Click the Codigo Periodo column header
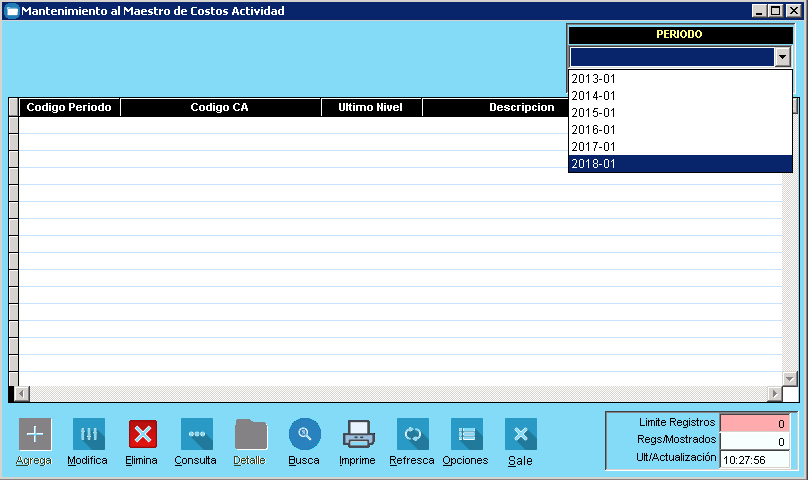 69,107
